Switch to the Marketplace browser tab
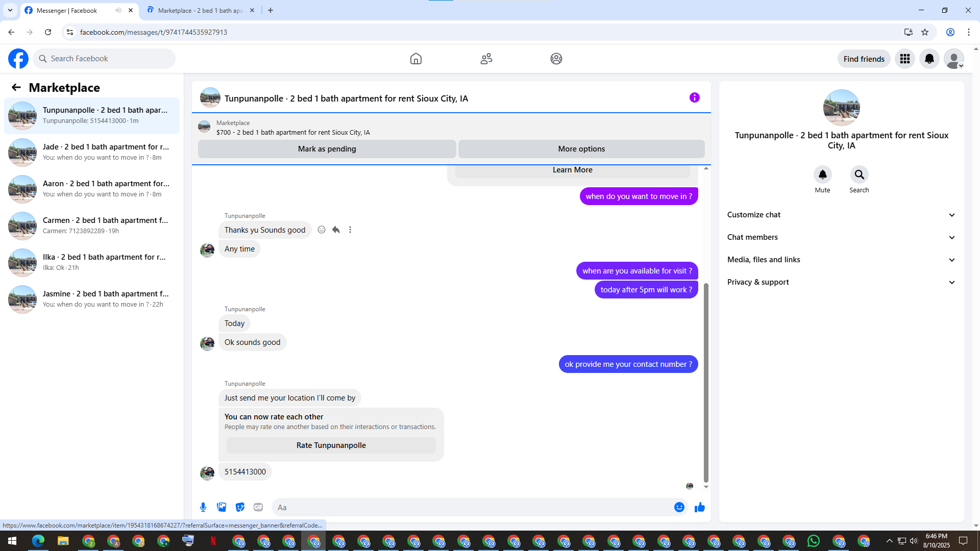 click(x=199, y=10)
